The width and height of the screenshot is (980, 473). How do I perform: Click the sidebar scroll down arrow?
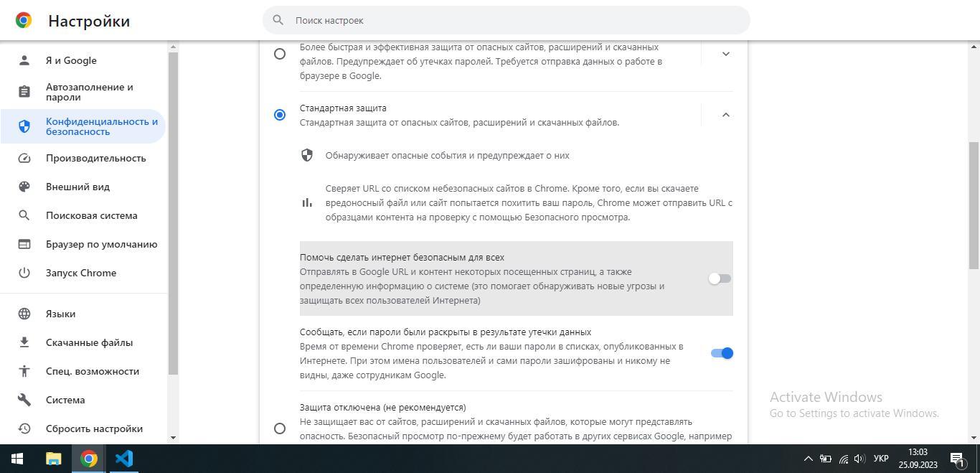tap(172, 438)
